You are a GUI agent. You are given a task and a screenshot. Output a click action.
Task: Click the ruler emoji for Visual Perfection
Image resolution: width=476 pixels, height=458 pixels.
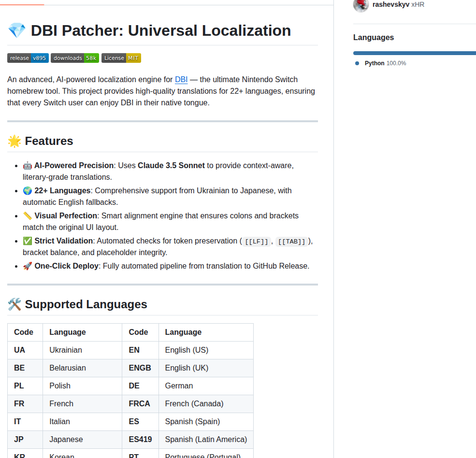[28, 216]
